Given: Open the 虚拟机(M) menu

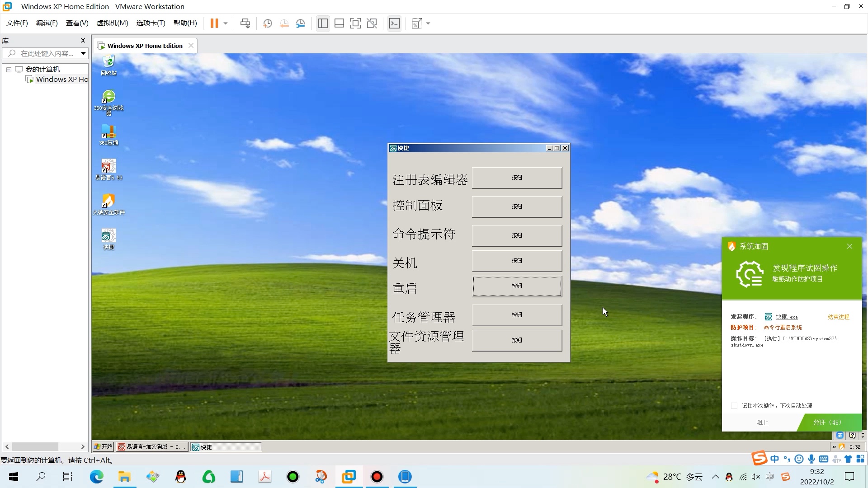Looking at the screenshot, I should [x=113, y=23].
